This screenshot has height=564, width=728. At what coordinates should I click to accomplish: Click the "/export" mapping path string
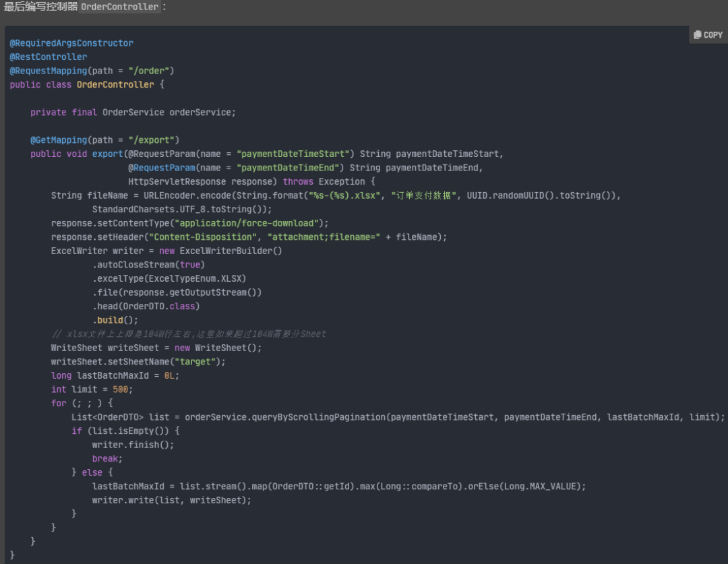[152, 140]
